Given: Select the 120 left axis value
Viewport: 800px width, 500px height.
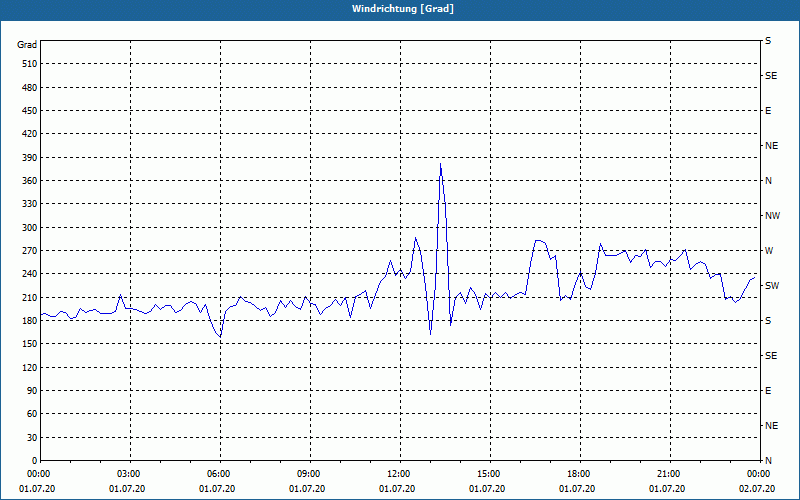Looking at the screenshot, I should (x=30, y=368).
